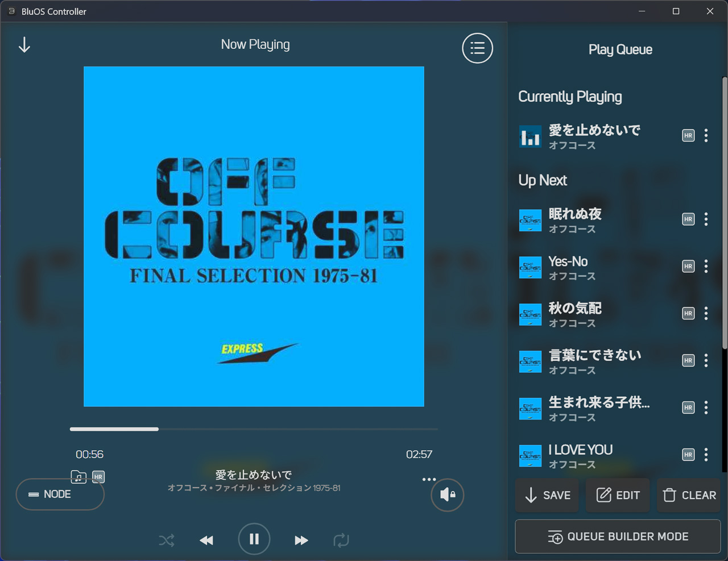Open options menu for Yes-No track
The width and height of the screenshot is (728, 561).
coord(706,267)
